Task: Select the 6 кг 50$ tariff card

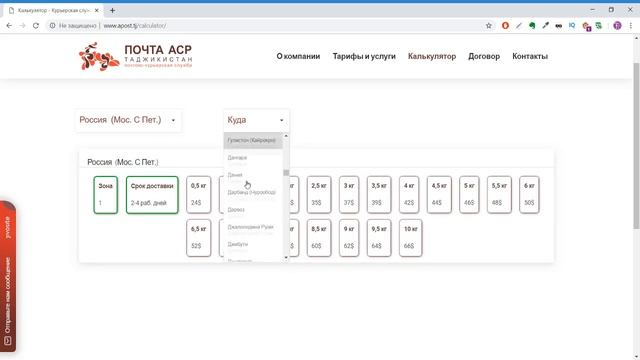Action: click(x=529, y=195)
